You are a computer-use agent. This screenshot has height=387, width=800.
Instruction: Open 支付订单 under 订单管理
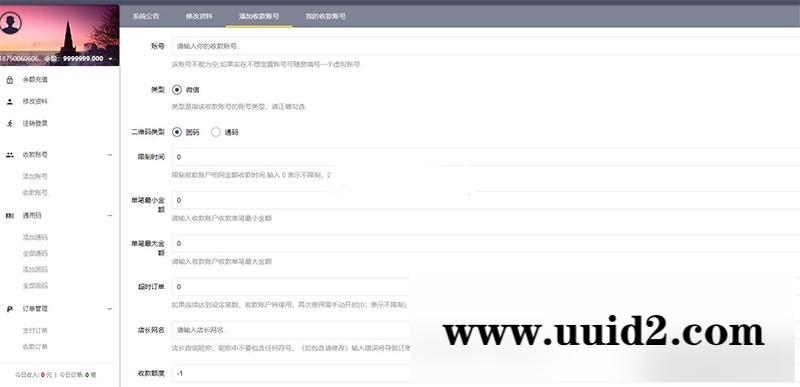click(x=35, y=330)
